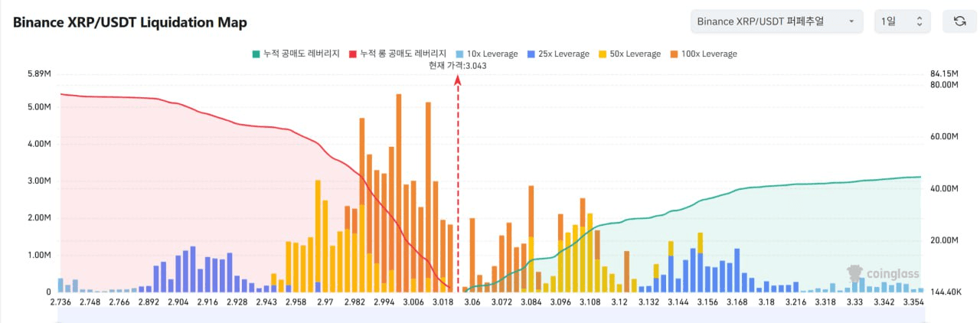The height and width of the screenshot is (323, 980).
Task: Click the 현재 가격:3.043 price label
Action: point(458,66)
